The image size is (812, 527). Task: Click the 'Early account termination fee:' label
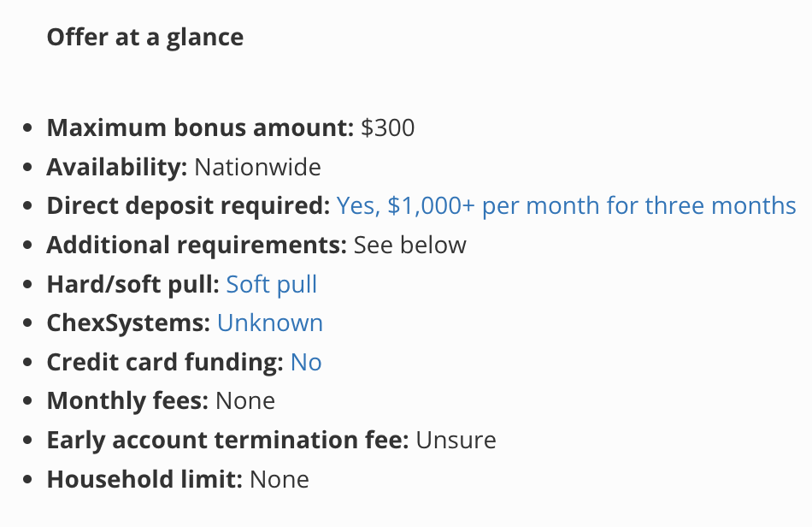click(227, 440)
